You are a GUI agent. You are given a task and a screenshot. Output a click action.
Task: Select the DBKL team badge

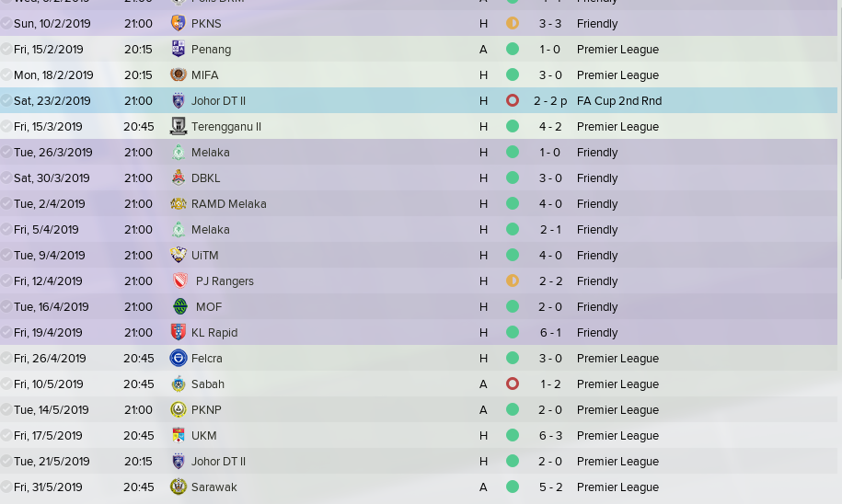pos(178,178)
